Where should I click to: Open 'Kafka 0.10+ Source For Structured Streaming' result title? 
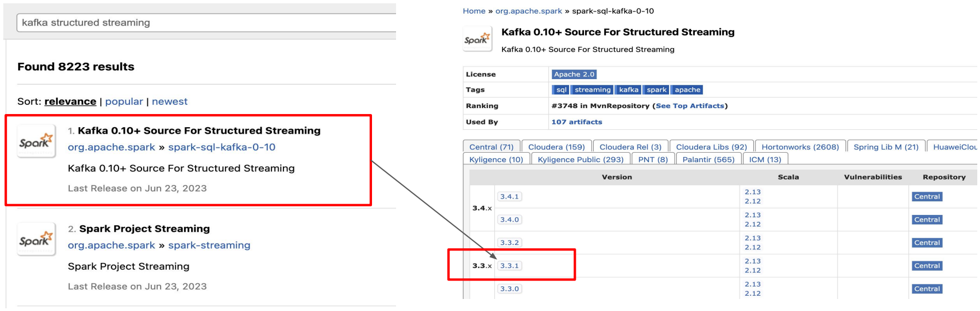click(x=199, y=130)
